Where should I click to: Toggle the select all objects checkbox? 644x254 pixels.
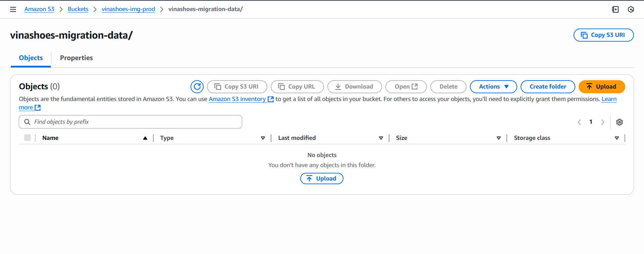click(28, 138)
